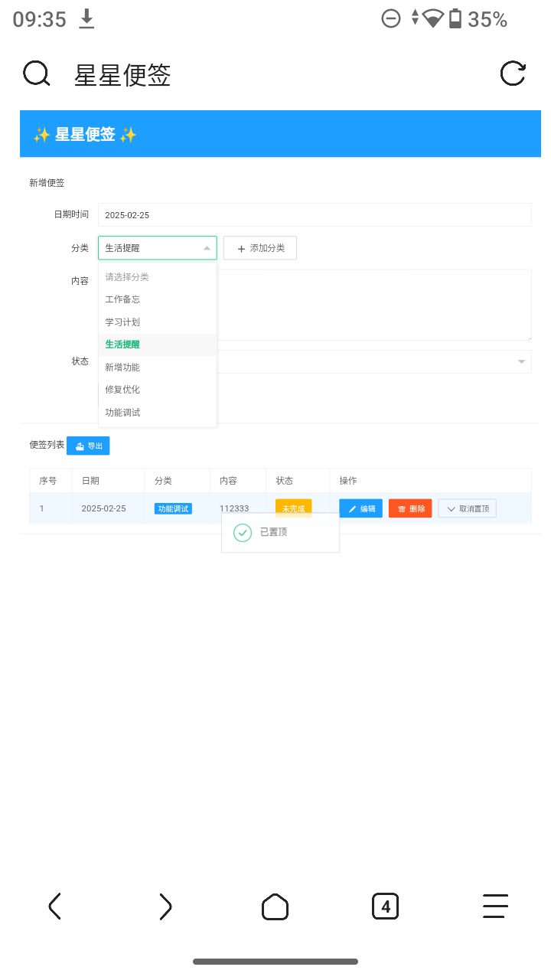Tap the search magnifier icon
Viewport: 551px width, 980px height.
pos(36,74)
